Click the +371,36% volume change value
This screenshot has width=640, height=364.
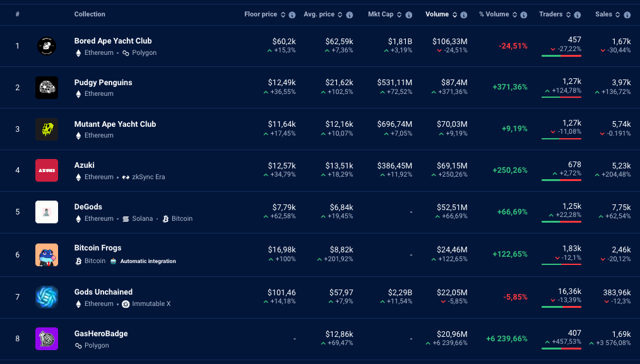point(510,87)
